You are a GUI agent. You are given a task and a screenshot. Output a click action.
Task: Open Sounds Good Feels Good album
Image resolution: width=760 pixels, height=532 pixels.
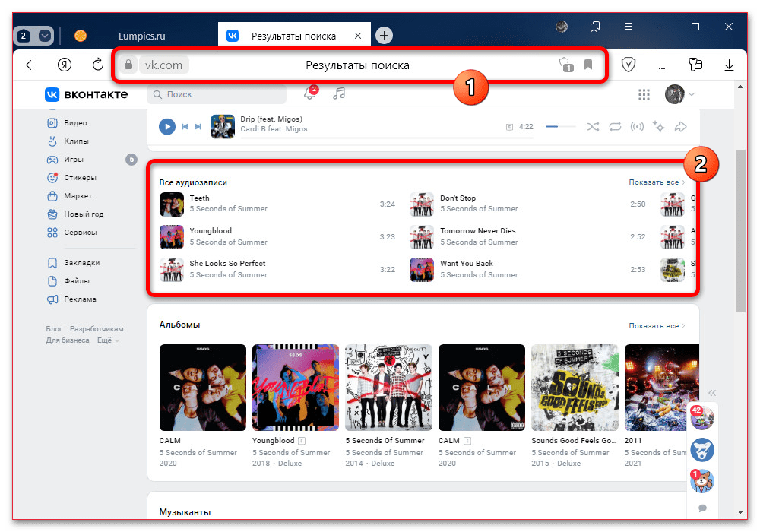pyautogui.click(x=575, y=388)
